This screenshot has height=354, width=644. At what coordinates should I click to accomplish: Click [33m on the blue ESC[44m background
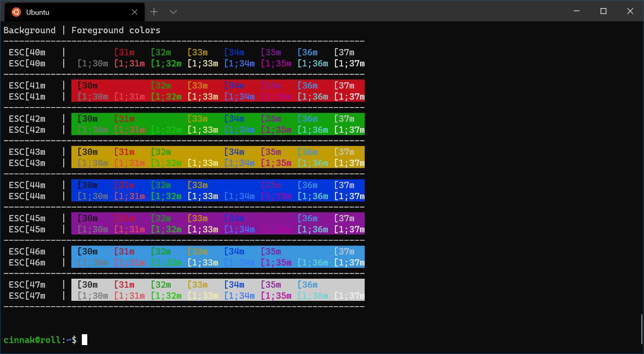coord(197,185)
